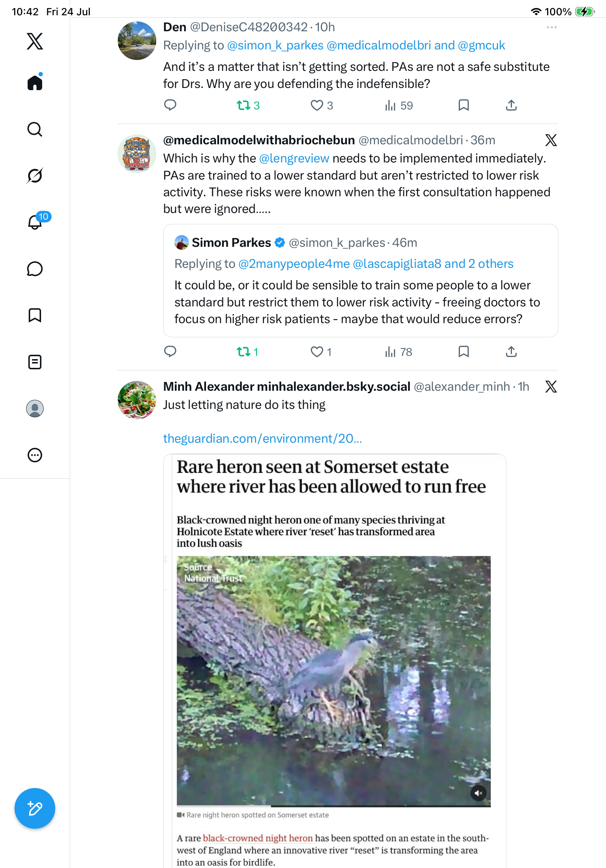The width and height of the screenshot is (606, 868).
Task: Open the X logo home icon
Action: [35, 41]
